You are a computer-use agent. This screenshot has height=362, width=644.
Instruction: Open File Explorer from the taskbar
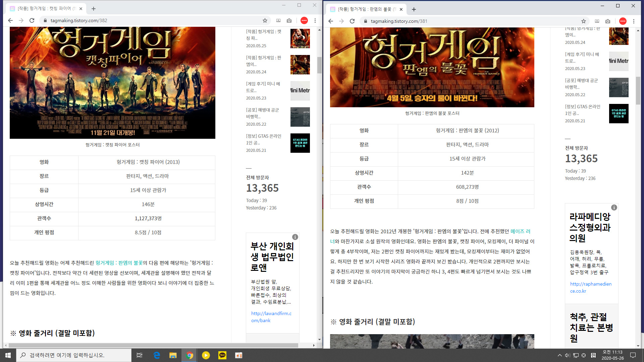point(173,355)
